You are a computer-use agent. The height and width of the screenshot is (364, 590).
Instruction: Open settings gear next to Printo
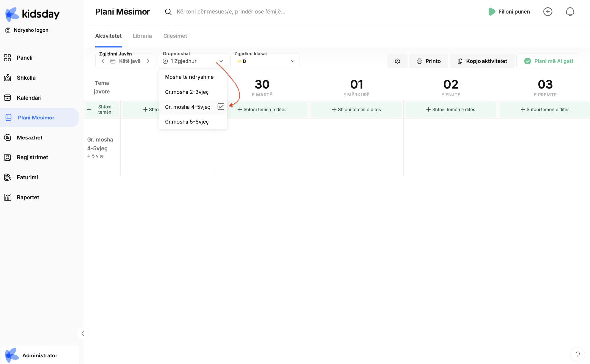click(x=397, y=61)
